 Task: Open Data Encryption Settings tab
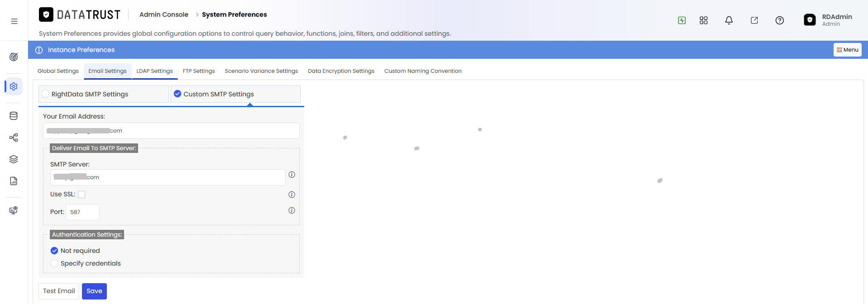tap(341, 71)
